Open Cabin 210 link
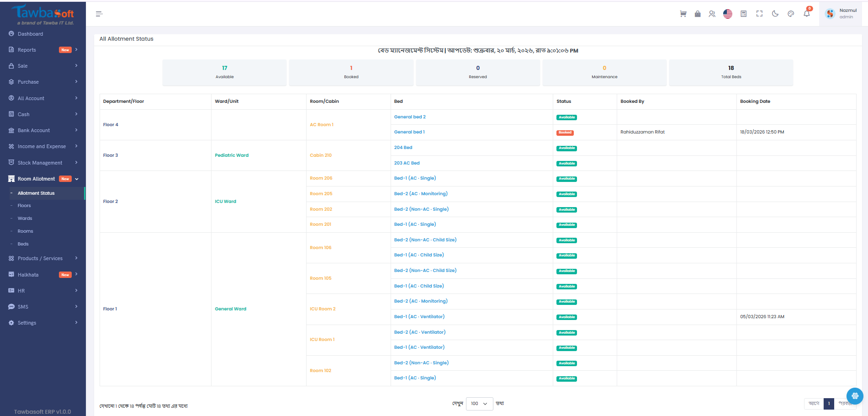Screen dimensions: 868x416 point(321,155)
